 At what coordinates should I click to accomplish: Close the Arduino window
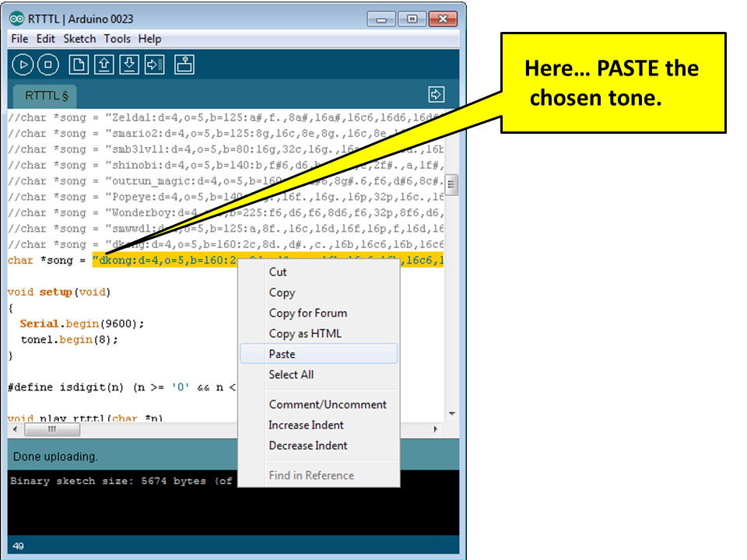click(x=443, y=19)
